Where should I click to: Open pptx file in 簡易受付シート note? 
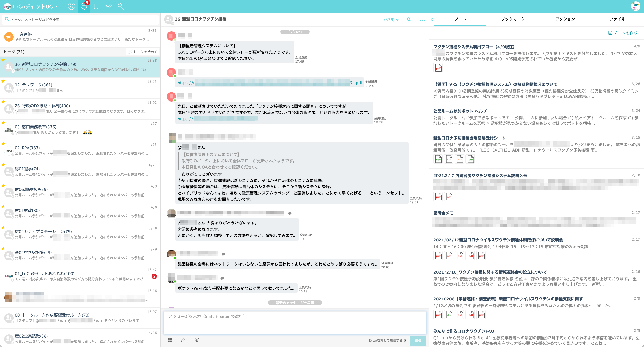pos(460,159)
